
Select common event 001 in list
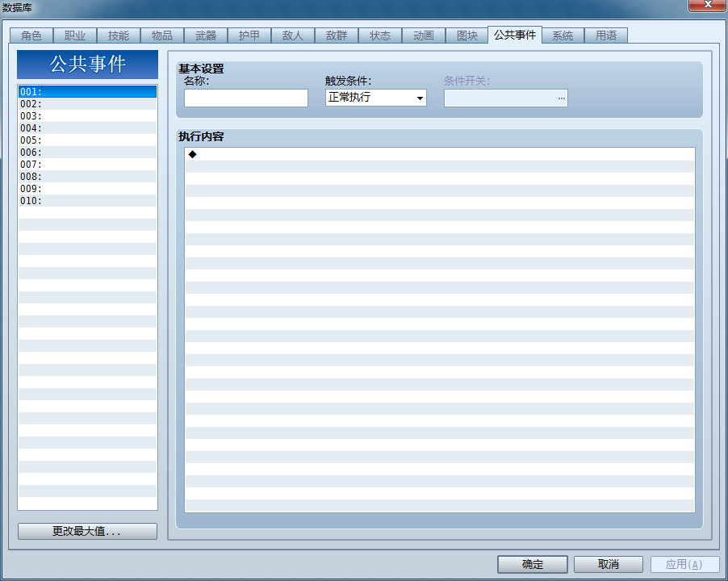(x=87, y=91)
